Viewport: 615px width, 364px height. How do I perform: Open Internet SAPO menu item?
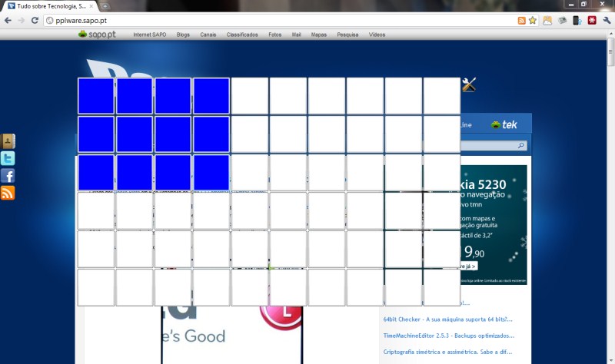pos(149,35)
